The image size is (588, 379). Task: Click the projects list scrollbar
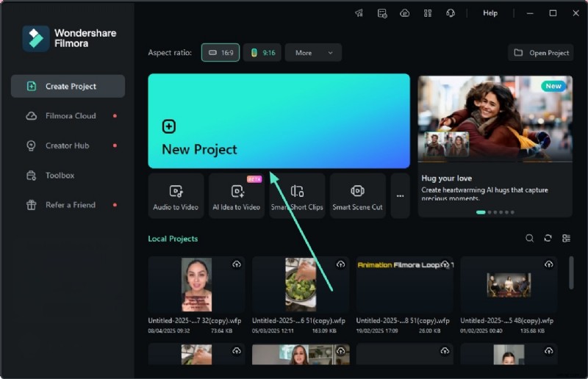click(x=571, y=272)
